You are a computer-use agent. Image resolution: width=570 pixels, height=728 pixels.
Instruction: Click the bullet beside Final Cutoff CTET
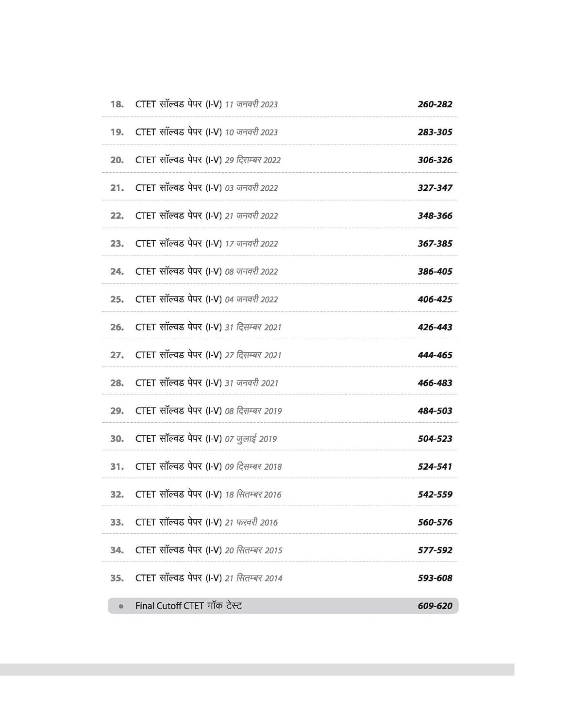121,606
